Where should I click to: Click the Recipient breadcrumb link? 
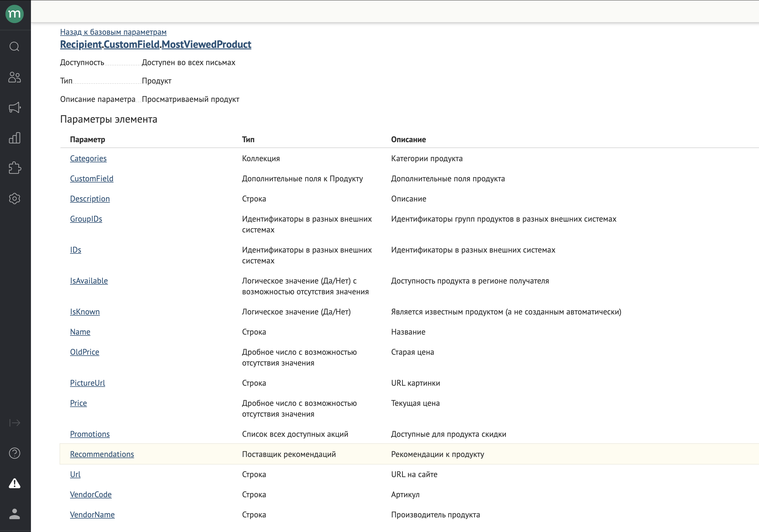(81, 44)
